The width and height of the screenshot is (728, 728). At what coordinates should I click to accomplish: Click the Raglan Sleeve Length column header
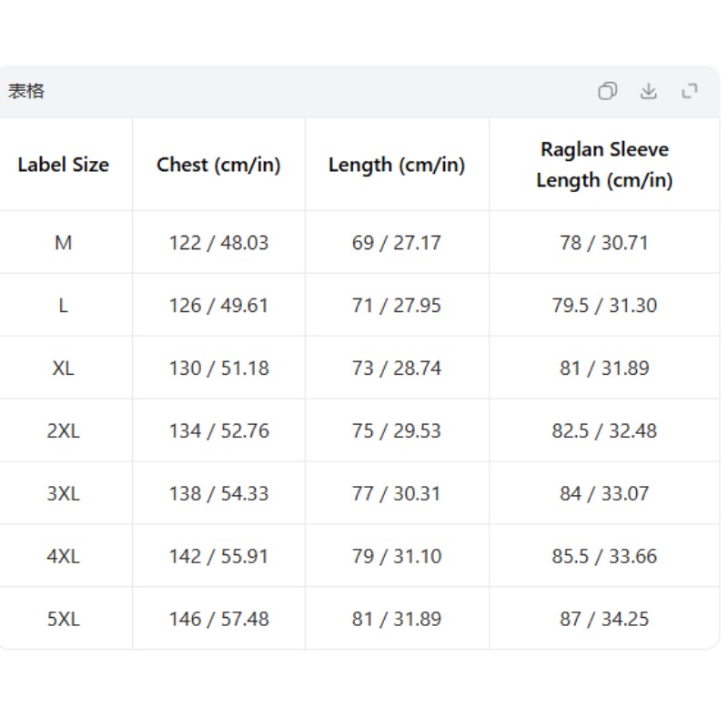(x=604, y=165)
